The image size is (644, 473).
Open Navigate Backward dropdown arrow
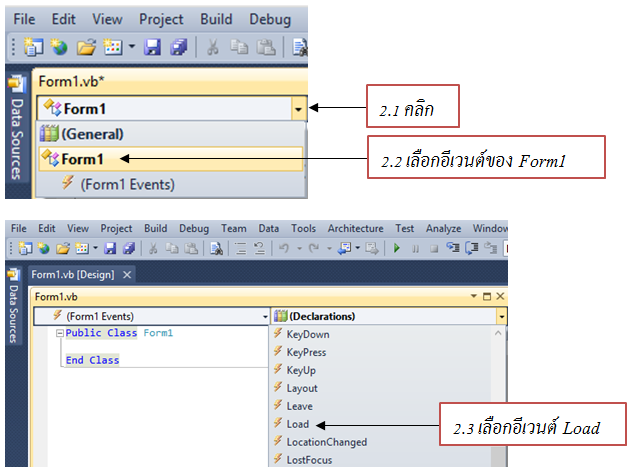pyautogui.click(x=357, y=248)
